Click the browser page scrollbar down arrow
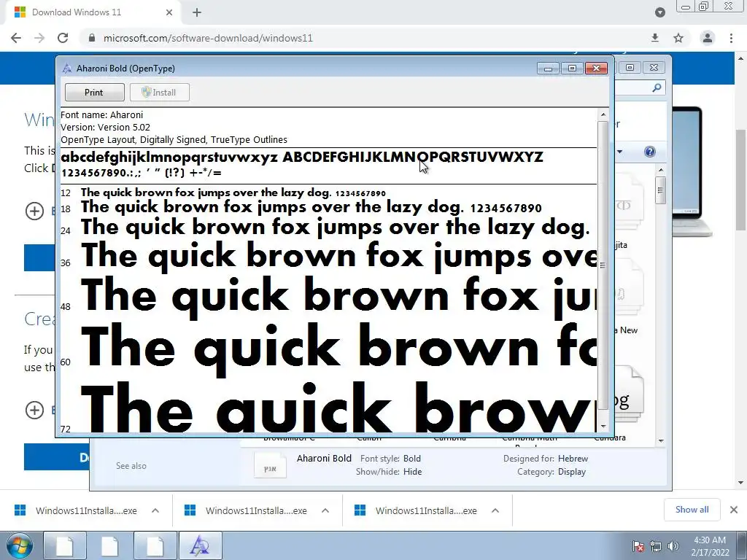Image resolution: width=747 pixels, height=560 pixels. tap(741, 483)
